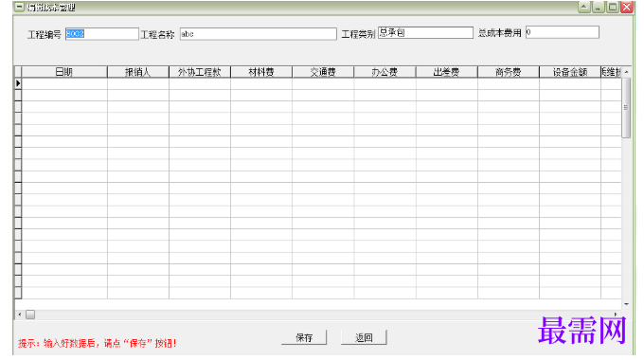Viewport: 644px width, 360px height.
Task: Maximize the window
Action: click(x=613, y=7)
